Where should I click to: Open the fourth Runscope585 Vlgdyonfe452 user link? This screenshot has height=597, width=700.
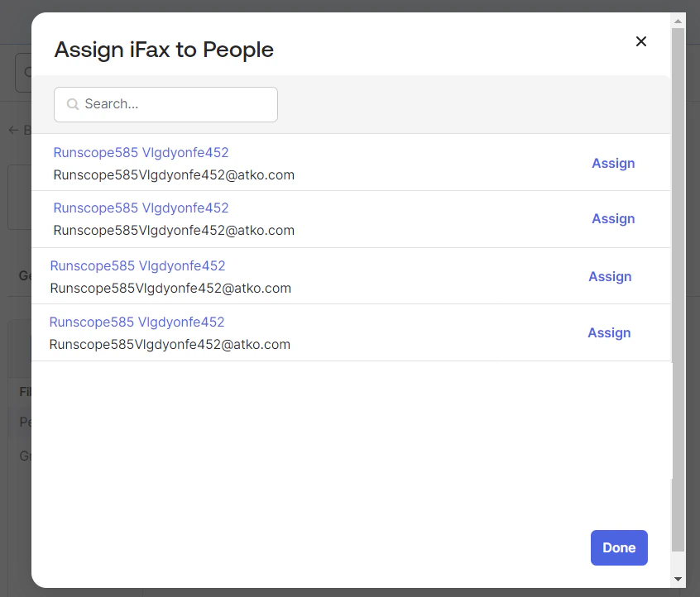pos(137,322)
